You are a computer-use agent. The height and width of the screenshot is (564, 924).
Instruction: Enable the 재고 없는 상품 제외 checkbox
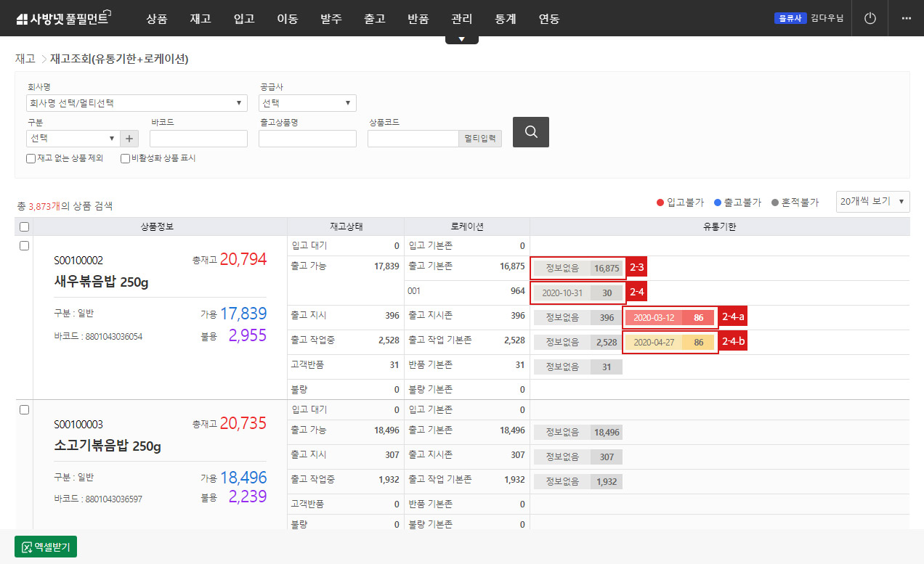(31, 158)
